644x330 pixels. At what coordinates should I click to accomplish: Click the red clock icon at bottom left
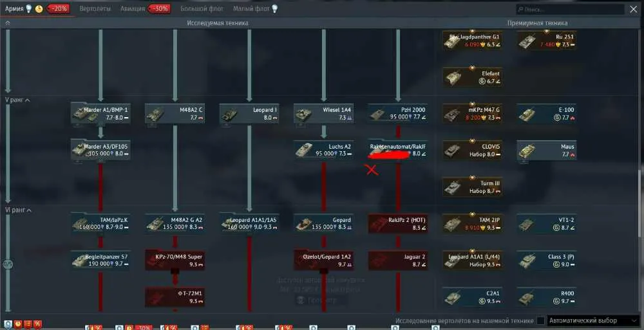click(17, 324)
